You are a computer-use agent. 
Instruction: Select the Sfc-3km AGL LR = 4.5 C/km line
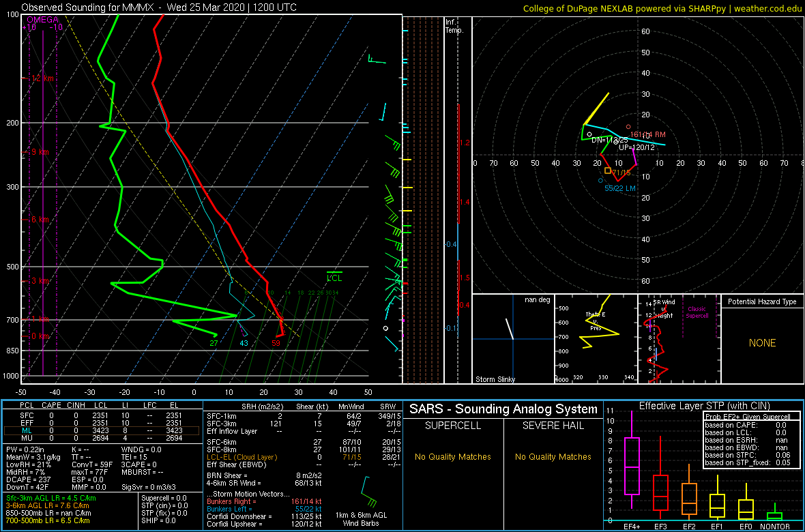tap(51, 498)
